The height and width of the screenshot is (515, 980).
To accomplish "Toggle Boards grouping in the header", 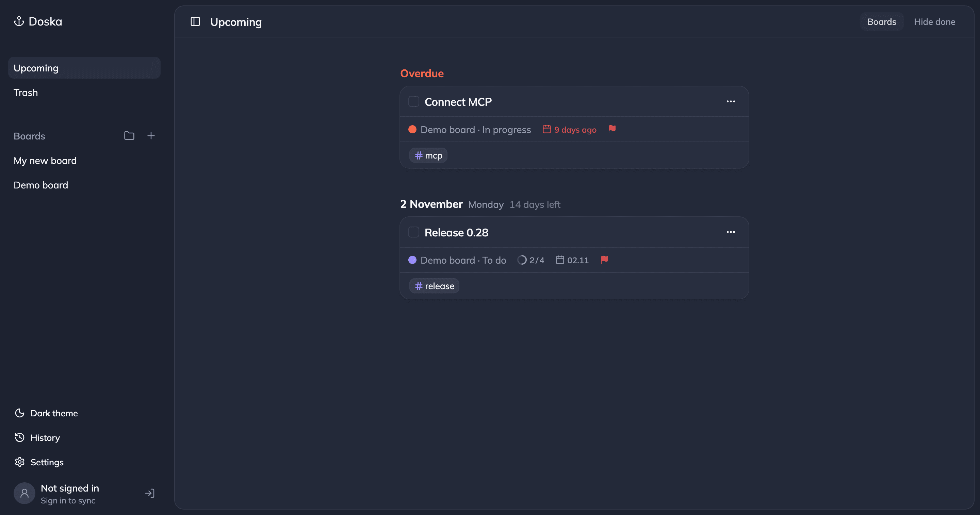I will coord(881,22).
